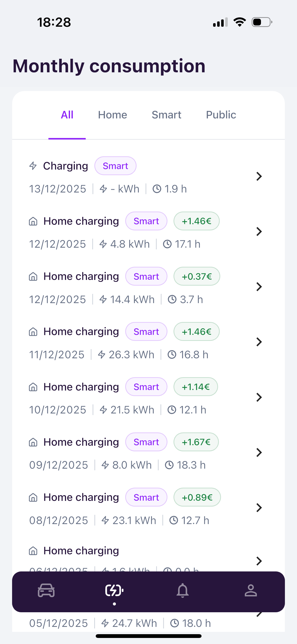Tap house icon on 10/12/2025 home charging

33,387
